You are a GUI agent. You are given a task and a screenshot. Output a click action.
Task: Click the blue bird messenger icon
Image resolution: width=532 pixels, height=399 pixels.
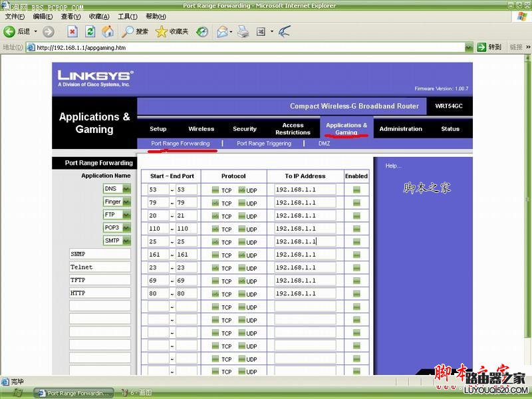tap(285, 31)
